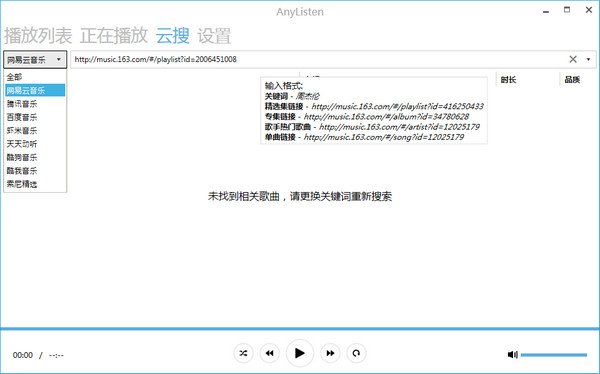This screenshot has height=374, width=600.
Task: Sort by the 品质 column header
Action: click(x=572, y=80)
